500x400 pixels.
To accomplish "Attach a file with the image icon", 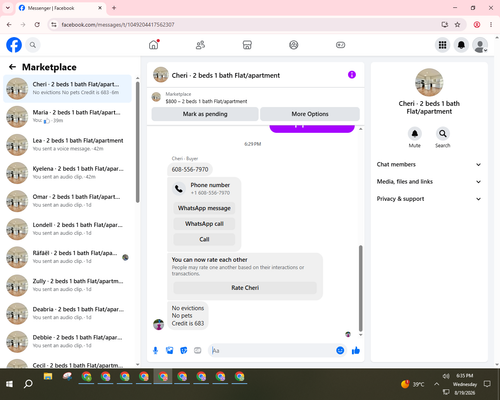I will [x=170, y=350].
